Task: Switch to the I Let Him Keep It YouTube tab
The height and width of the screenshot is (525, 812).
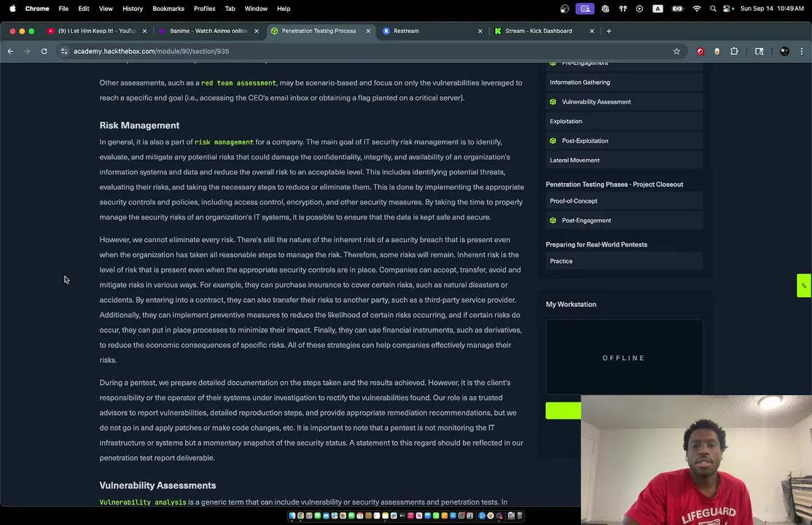Action: click(x=96, y=31)
